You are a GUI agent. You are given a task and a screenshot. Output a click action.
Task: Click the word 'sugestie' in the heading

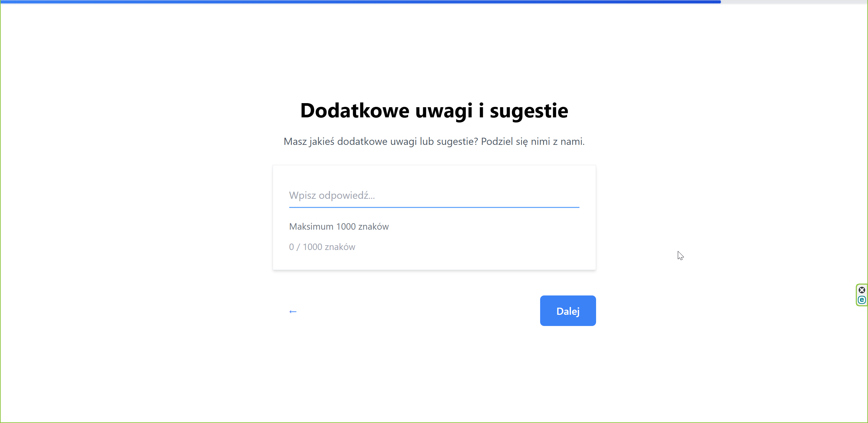529,111
